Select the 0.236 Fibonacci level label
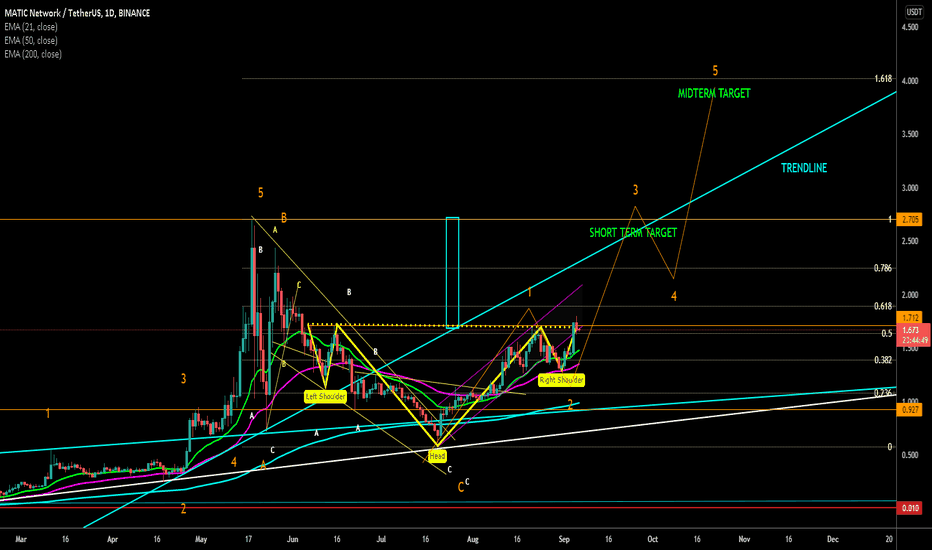 (x=883, y=392)
